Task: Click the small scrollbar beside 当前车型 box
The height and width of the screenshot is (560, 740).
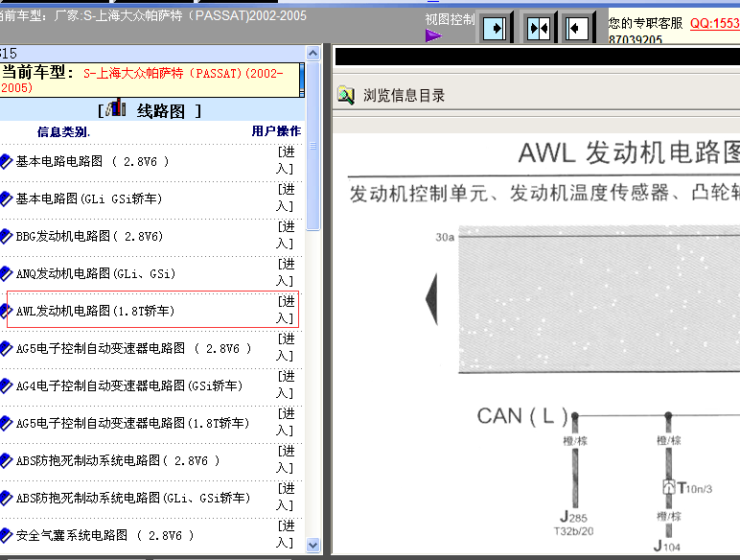Action: click(x=302, y=81)
